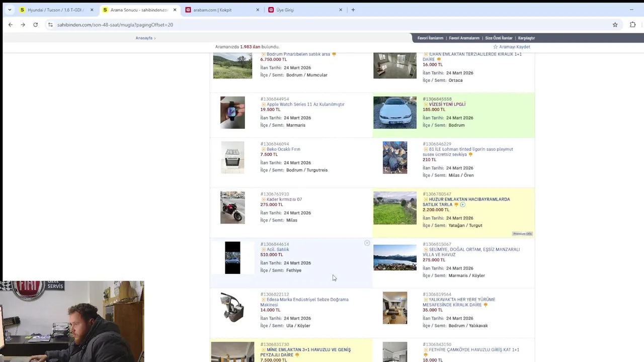Image resolution: width=644 pixels, height=362 pixels.
Task: Open the land photo for Bodrum Pınarlıbelen
Action: point(232,65)
